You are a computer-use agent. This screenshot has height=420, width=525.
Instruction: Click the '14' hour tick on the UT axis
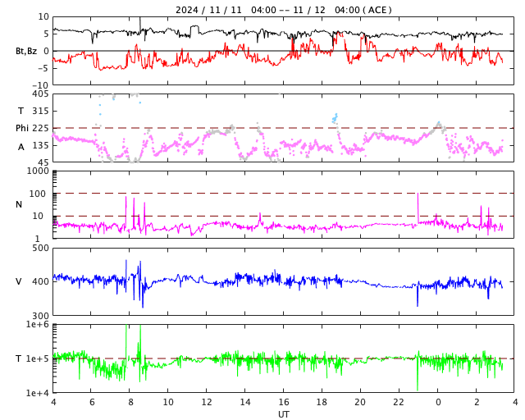click(245, 402)
